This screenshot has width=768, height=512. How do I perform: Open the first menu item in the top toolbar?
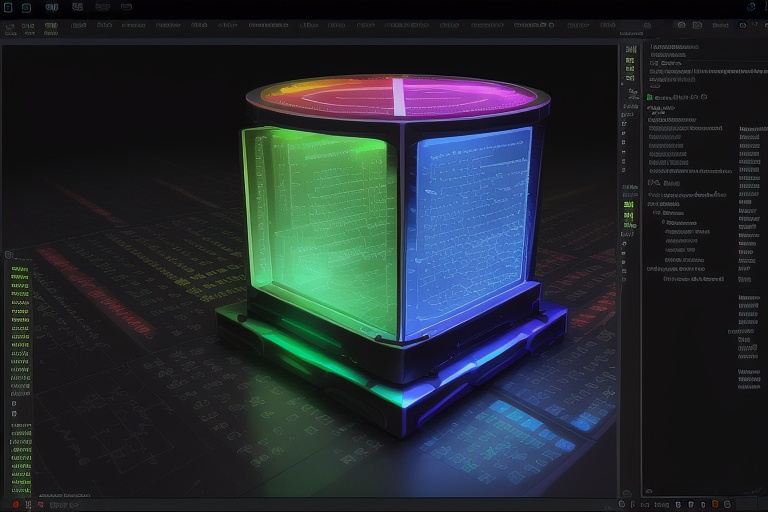[x=10, y=25]
